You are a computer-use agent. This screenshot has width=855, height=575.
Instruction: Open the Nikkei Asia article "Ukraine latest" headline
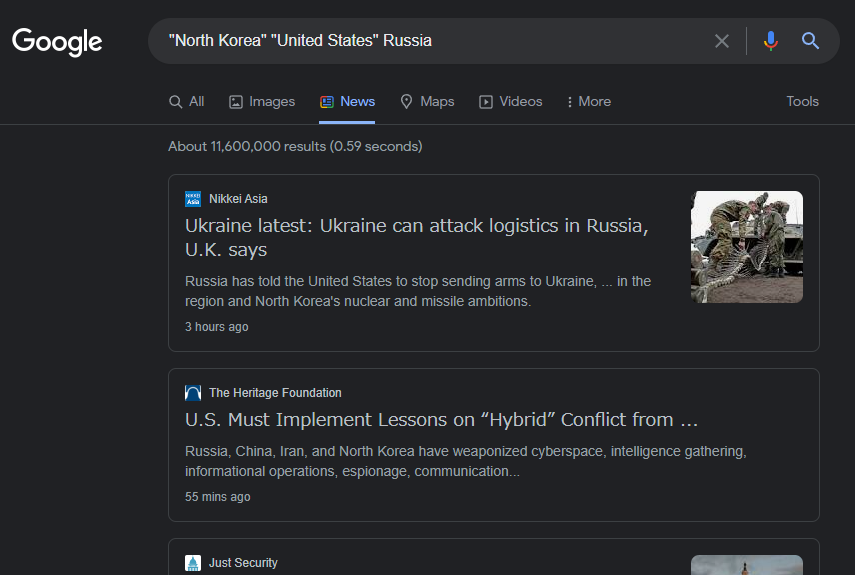click(x=417, y=238)
